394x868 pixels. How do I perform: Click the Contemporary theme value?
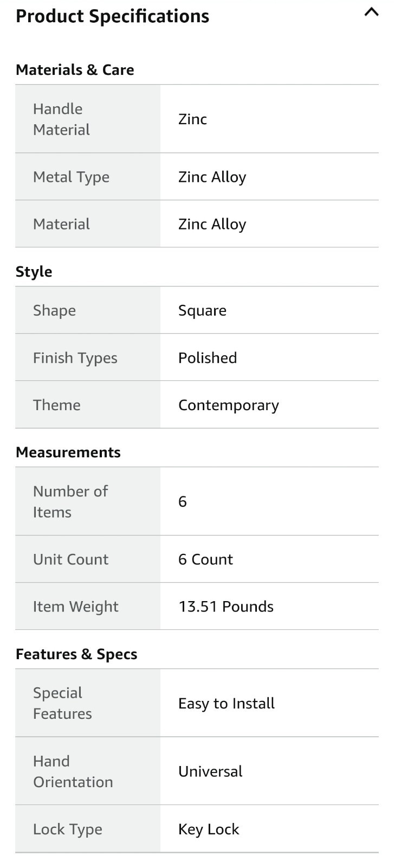(228, 405)
